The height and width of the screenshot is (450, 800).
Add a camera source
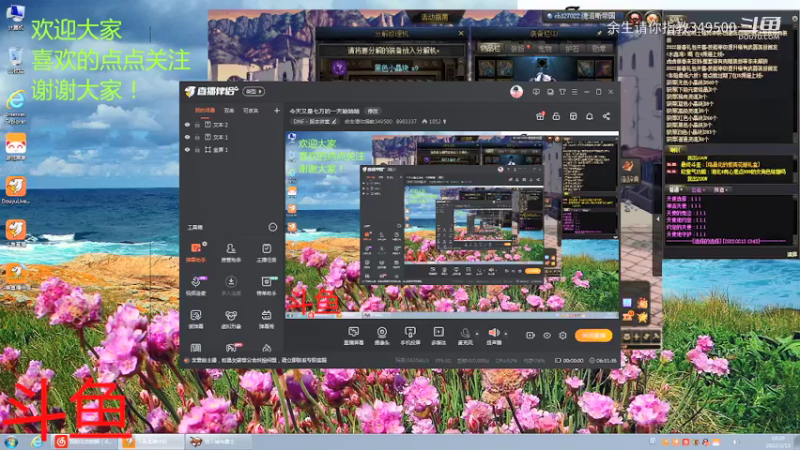[382, 335]
